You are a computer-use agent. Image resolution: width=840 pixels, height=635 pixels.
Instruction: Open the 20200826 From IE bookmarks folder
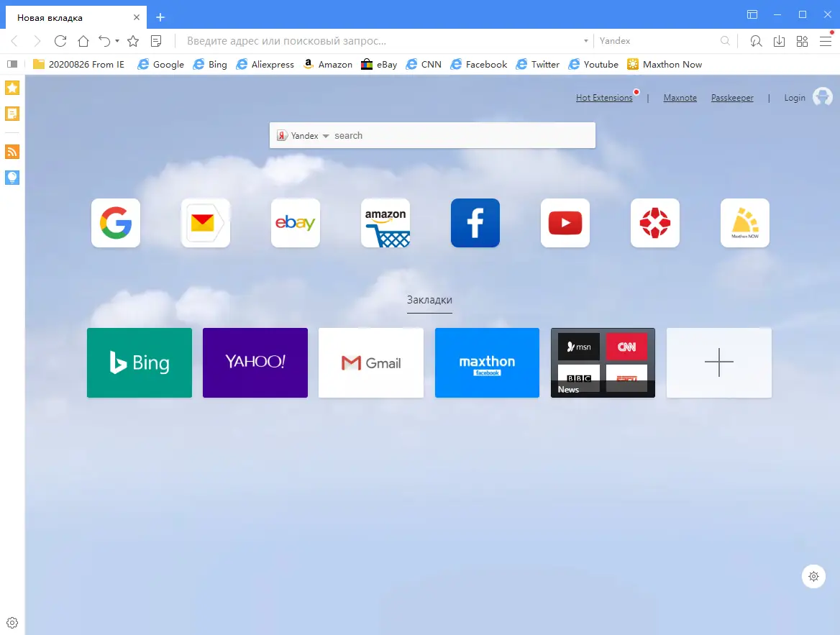[x=81, y=64]
